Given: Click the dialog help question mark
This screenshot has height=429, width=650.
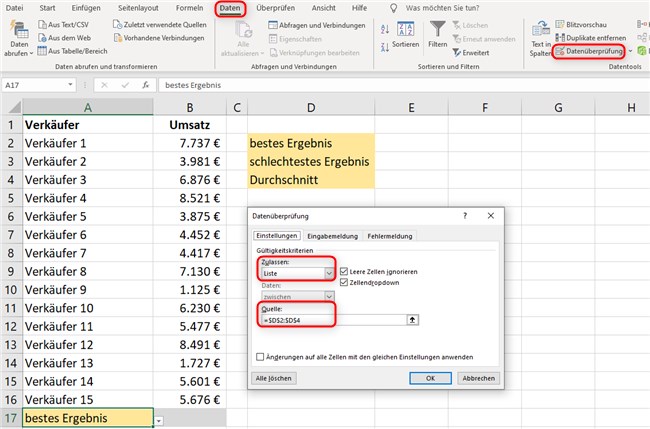Looking at the screenshot, I should (465, 216).
